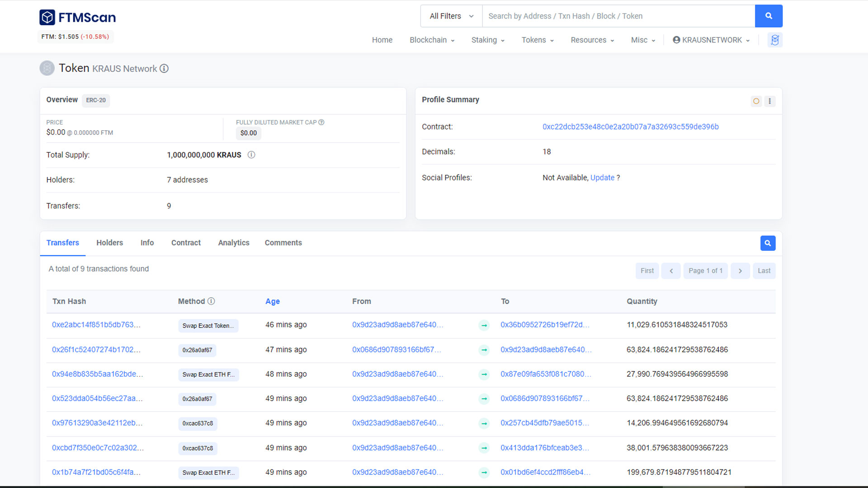Click the Page 1 of 1 indicator
The height and width of the screenshot is (488, 868).
pyautogui.click(x=705, y=271)
